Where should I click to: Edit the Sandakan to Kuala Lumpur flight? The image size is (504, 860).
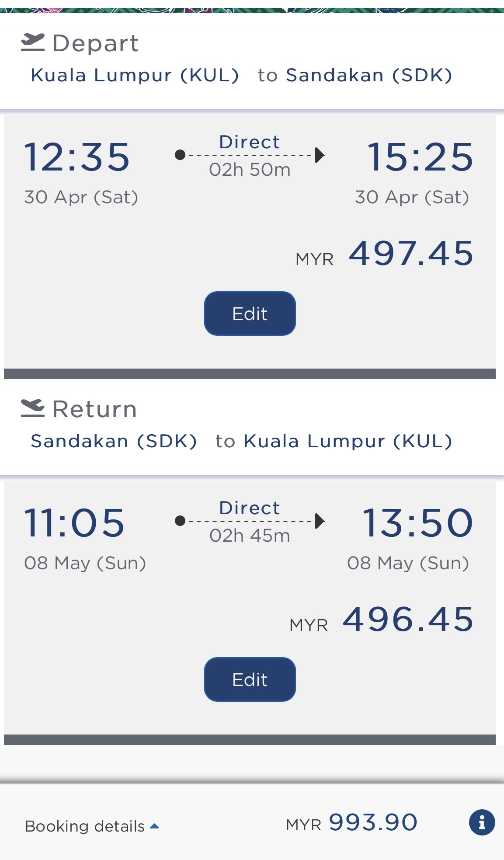[x=250, y=679]
